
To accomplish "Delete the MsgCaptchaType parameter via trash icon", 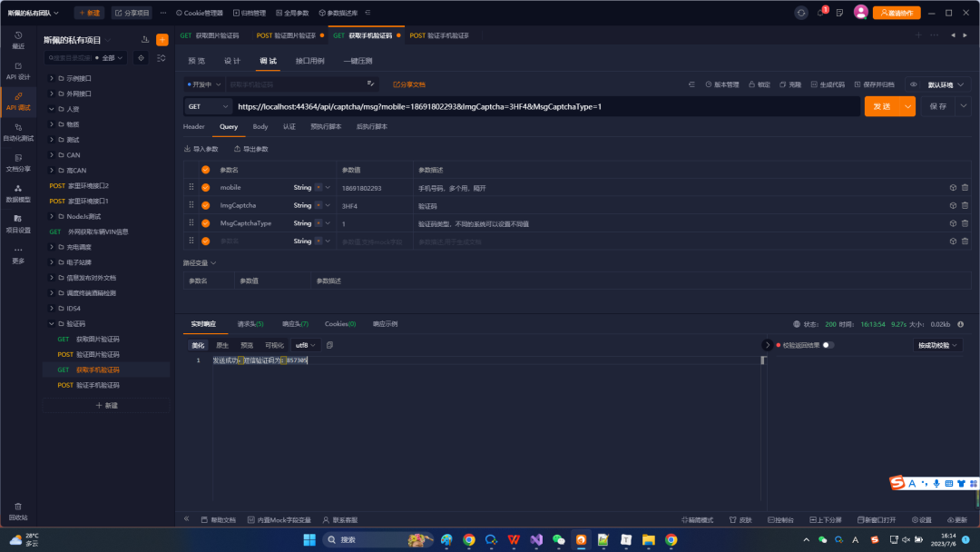I will point(965,223).
